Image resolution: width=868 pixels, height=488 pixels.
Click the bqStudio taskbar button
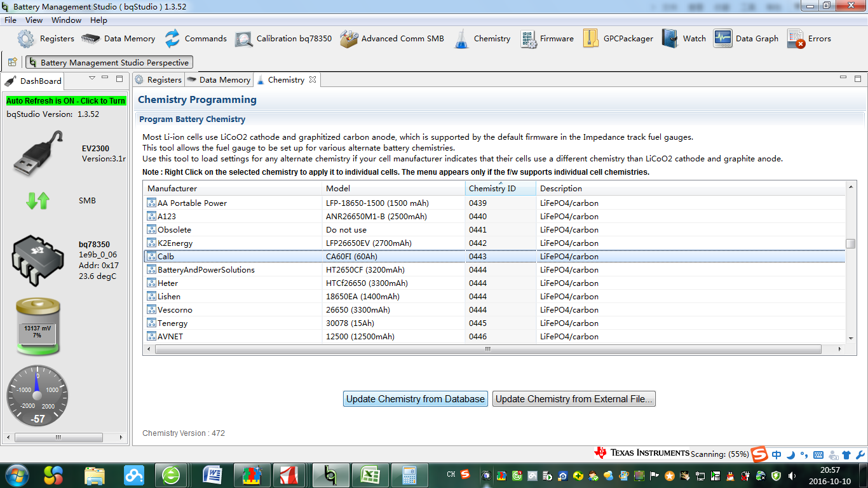point(330,475)
